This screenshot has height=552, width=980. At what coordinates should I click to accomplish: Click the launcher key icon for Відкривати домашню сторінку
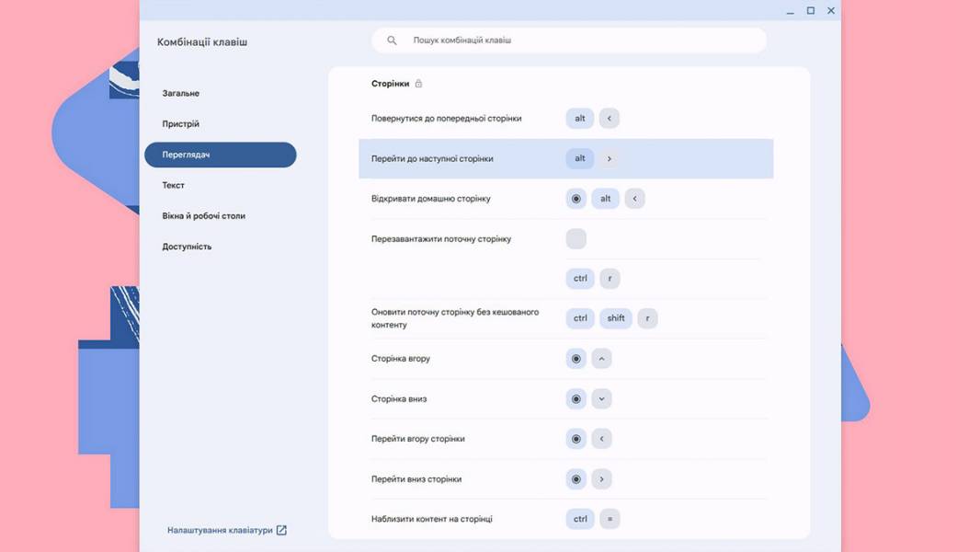576,199
